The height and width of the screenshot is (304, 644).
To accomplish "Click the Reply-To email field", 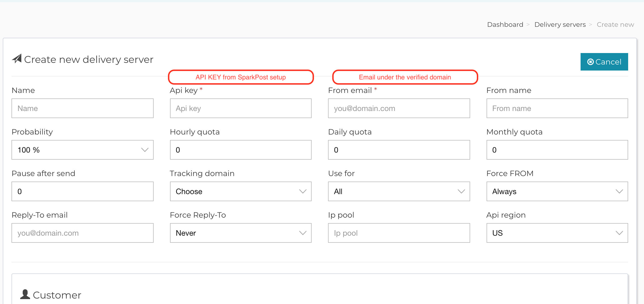I will (83, 233).
